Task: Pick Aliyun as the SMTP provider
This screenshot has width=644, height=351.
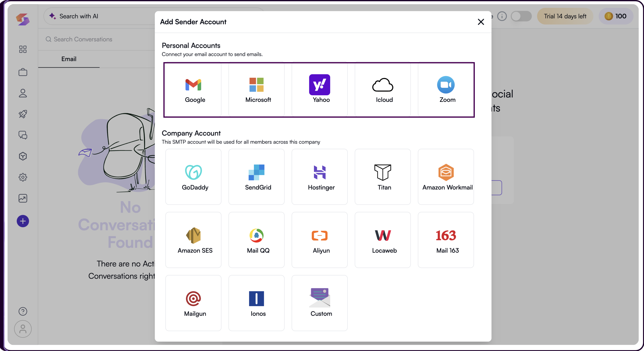Action: click(320, 240)
